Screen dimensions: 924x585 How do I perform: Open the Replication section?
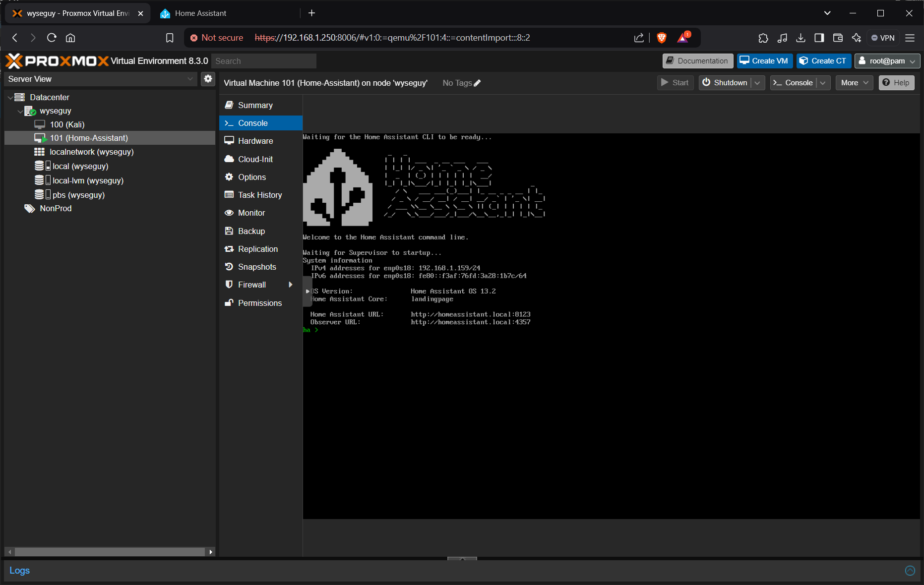(x=260, y=249)
